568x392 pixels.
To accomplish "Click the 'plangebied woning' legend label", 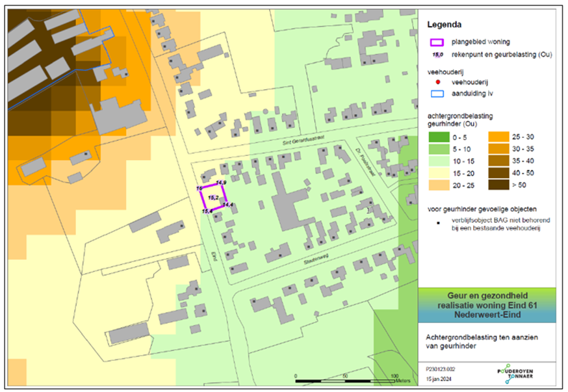I will (x=481, y=42).
